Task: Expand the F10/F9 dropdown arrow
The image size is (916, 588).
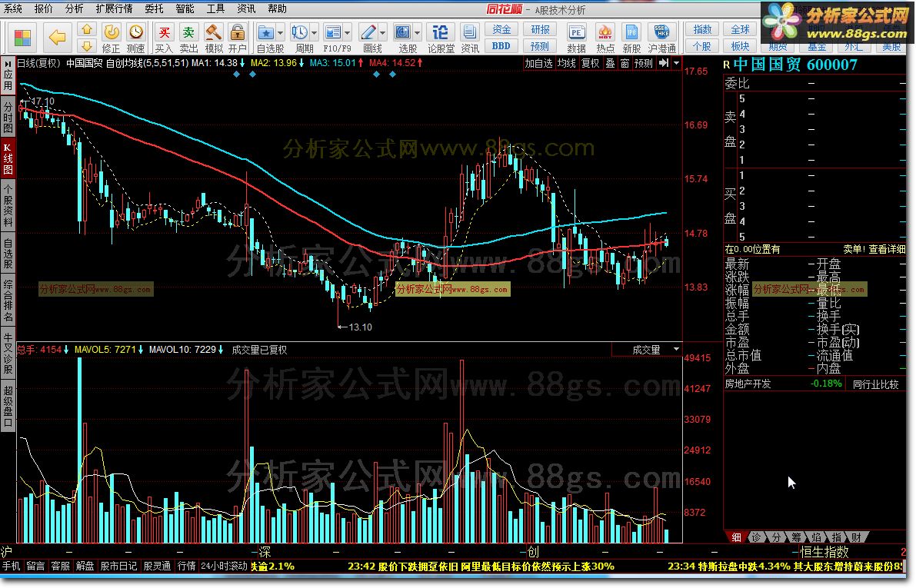Action: (347, 33)
